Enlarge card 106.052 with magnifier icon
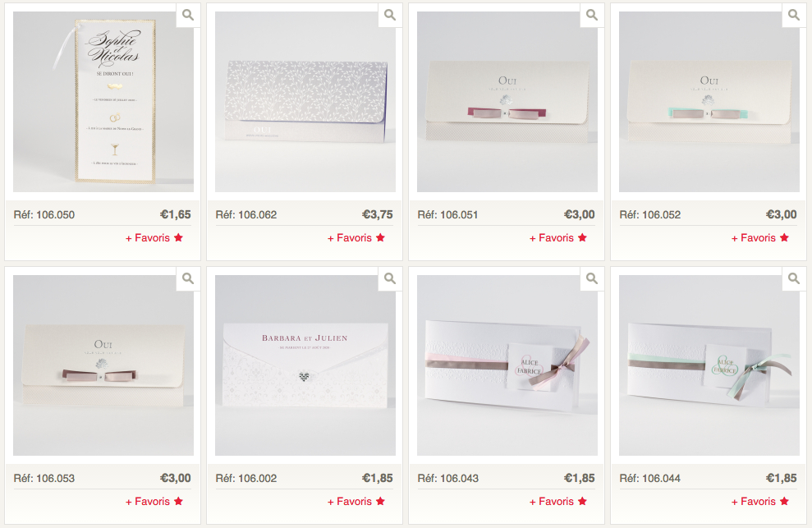Image resolution: width=812 pixels, height=528 pixels. click(x=794, y=15)
